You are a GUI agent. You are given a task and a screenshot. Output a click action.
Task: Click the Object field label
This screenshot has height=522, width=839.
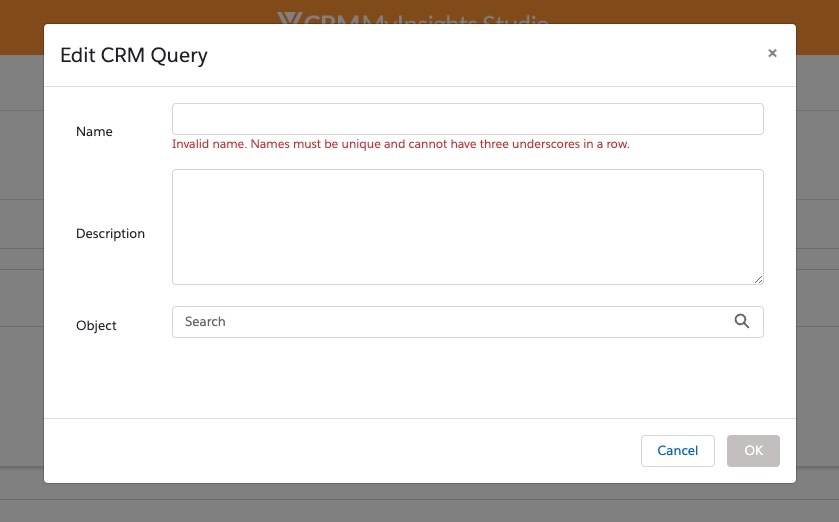tap(96, 326)
